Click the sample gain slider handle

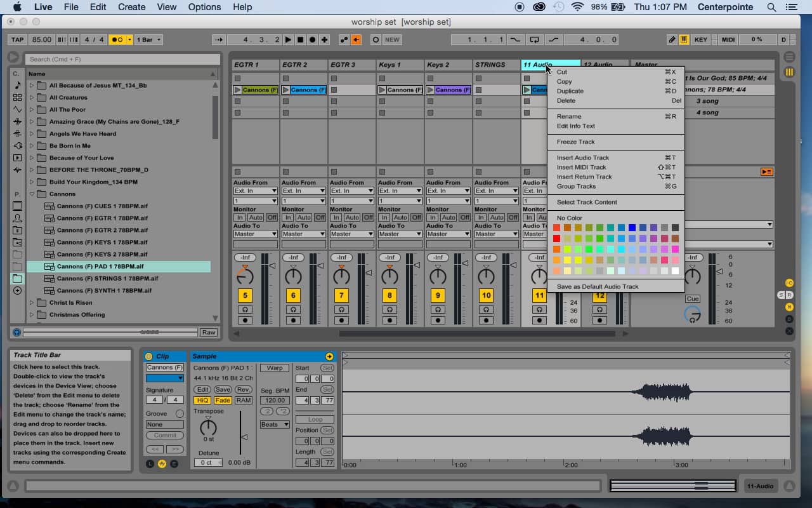pyautogui.click(x=244, y=437)
